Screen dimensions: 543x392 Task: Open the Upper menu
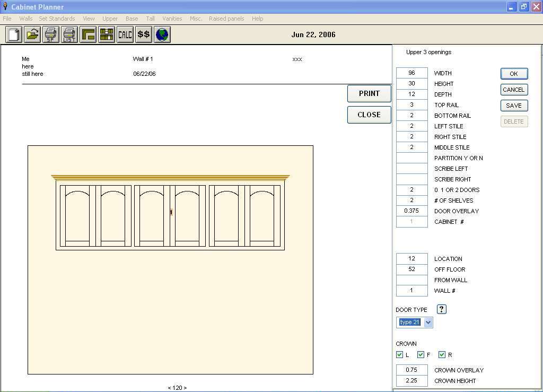click(x=110, y=19)
